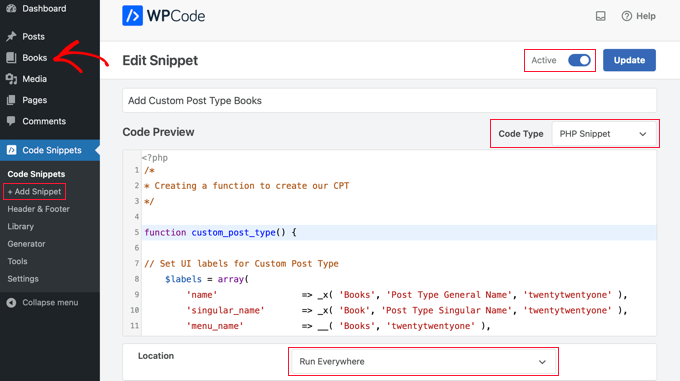
Task: Click the Comments bubble icon
Action: point(11,121)
